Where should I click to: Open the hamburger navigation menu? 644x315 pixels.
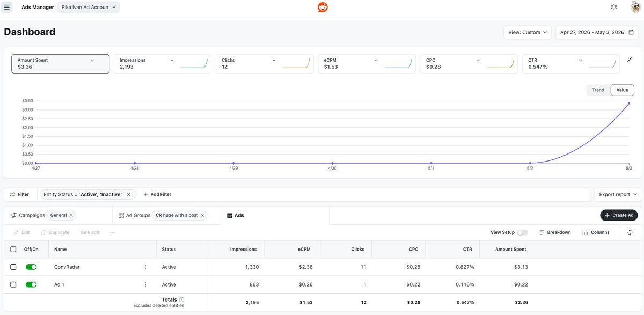click(x=6, y=7)
